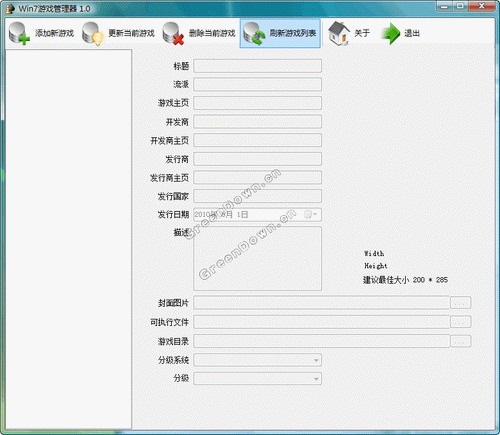
Task: Browse for the 游戏目录 game directory
Action: click(x=460, y=341)
